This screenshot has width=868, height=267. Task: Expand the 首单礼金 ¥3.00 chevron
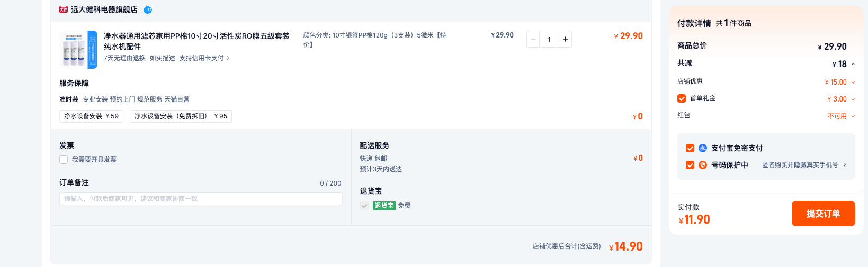coord(853,99)
